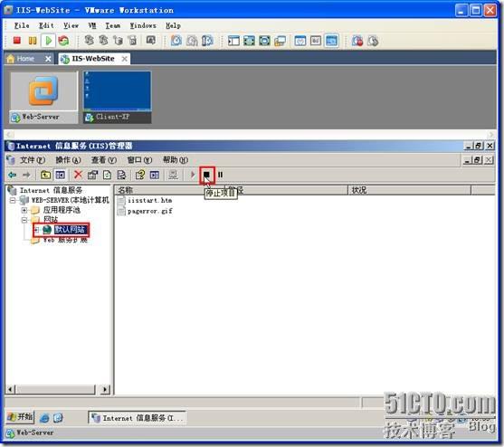Click the yellow Suspend VM button
Image resolution: width=504 pixels, height=447 pixels.
coord(33,41)
